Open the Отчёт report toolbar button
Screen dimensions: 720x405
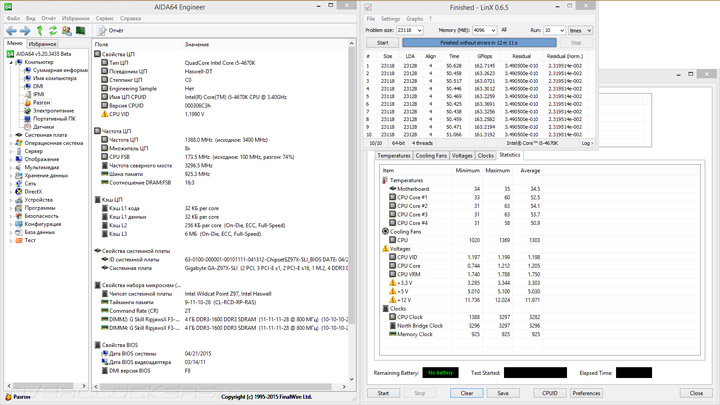pyautogui.click(x=110, y=31)
